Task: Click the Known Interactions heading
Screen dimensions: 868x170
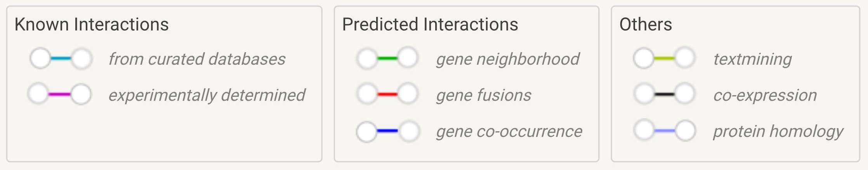Action: 92,24
